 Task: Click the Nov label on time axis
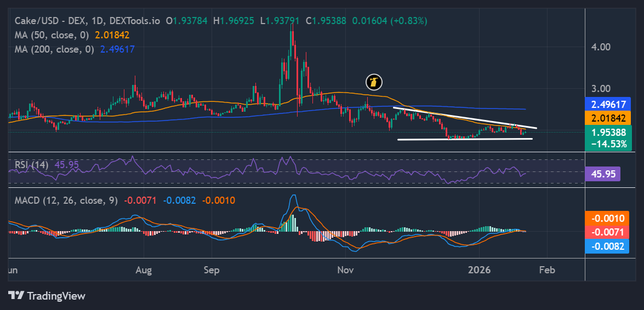[345, 270]
